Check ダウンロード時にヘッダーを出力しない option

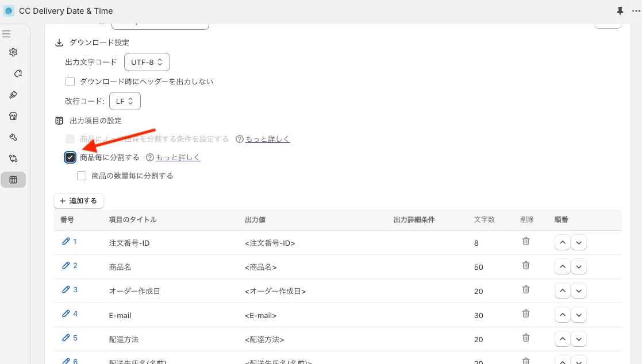(x=70, y=82)
